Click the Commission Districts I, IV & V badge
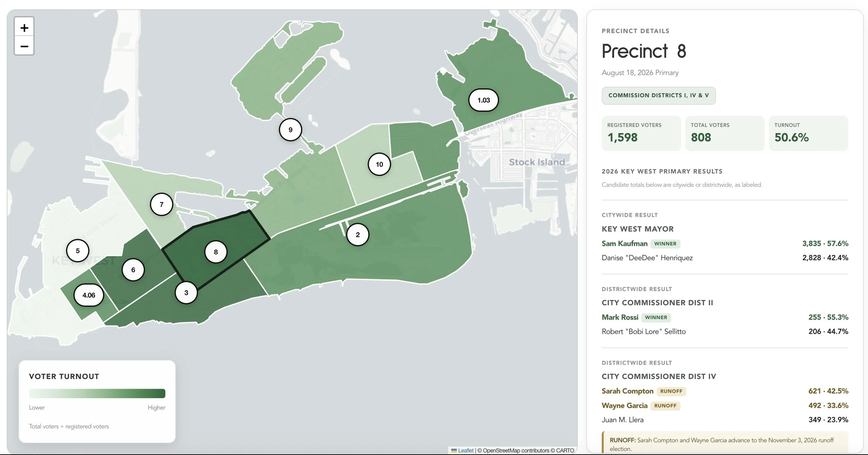 [659, 96]
